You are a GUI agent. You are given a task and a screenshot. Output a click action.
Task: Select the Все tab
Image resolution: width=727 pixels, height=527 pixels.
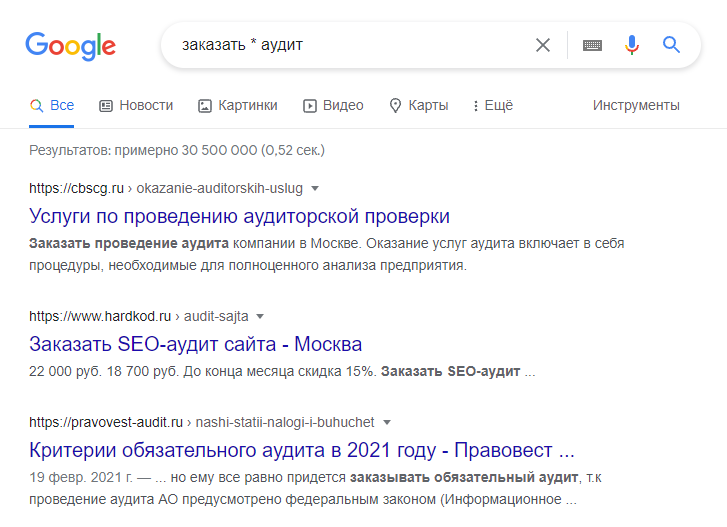[x=51, y=106]
